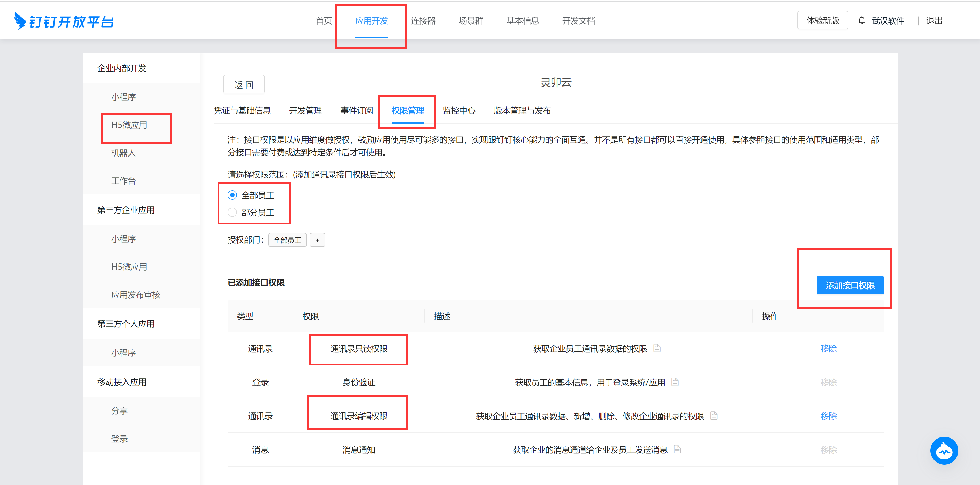Screen dimensions: 980x485
Task: Open doc icon for 消息通知 description
Action: (x=677, y=449)
